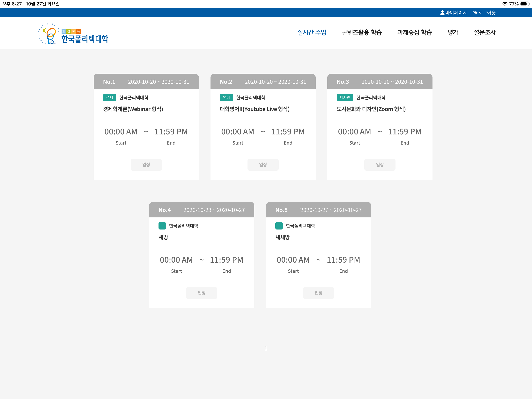The image size is (532, 399).
Task: Click 00:00 AM start time on No.1
Action: tap(121, 132)
